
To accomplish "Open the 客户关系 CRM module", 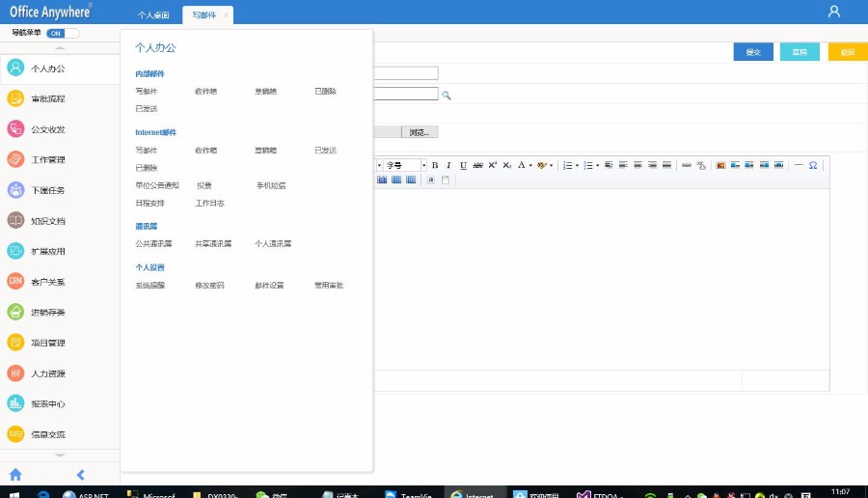I will coord(60,282).
